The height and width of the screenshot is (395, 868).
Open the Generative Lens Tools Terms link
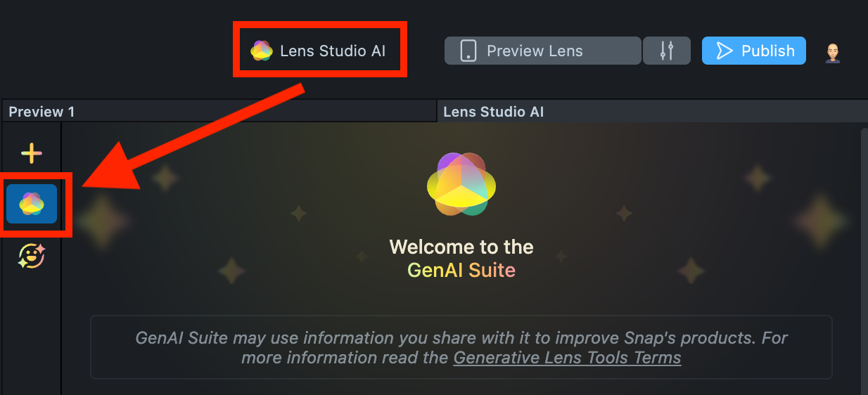coord(567,358)
